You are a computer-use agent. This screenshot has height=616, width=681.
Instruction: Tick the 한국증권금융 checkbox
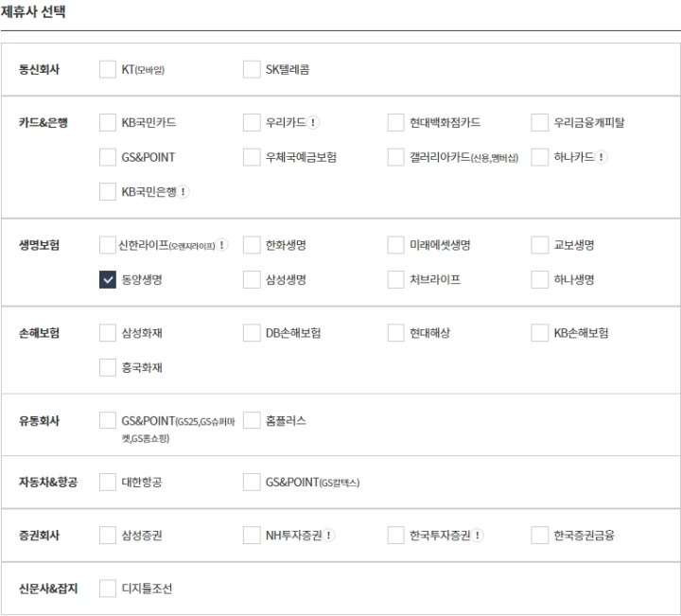click(540, 536)
